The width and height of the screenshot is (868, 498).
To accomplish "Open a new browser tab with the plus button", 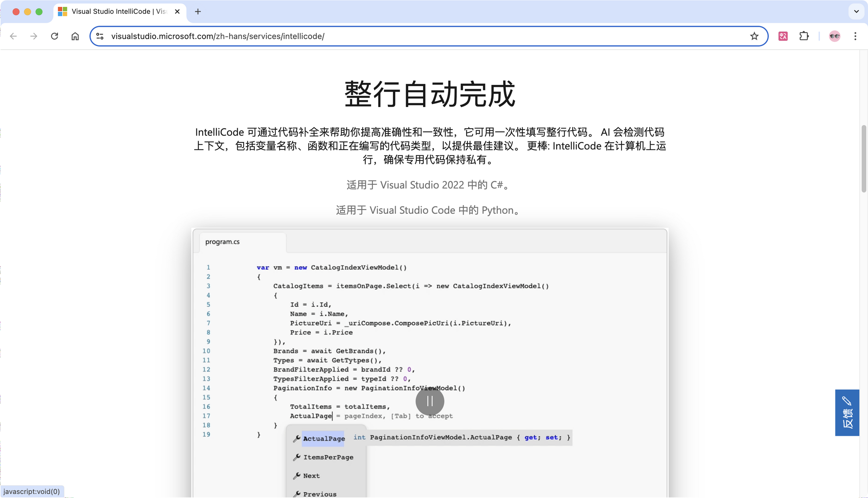I will 197,11.
